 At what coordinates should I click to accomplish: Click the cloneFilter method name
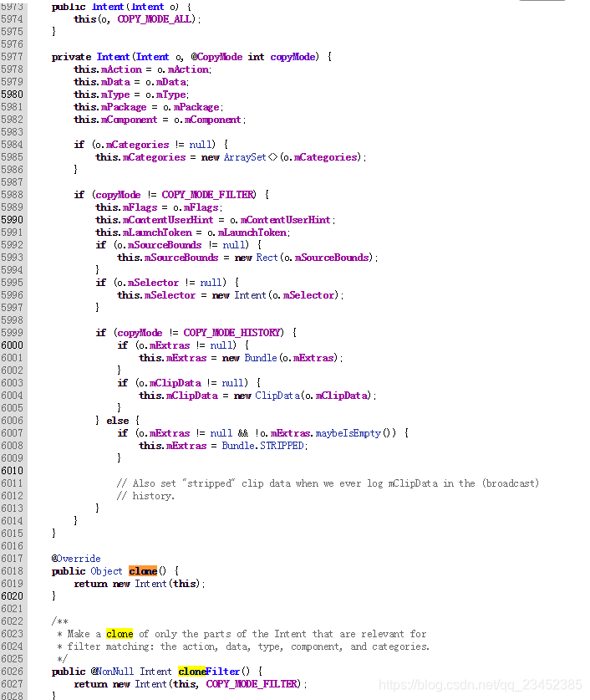209,672
